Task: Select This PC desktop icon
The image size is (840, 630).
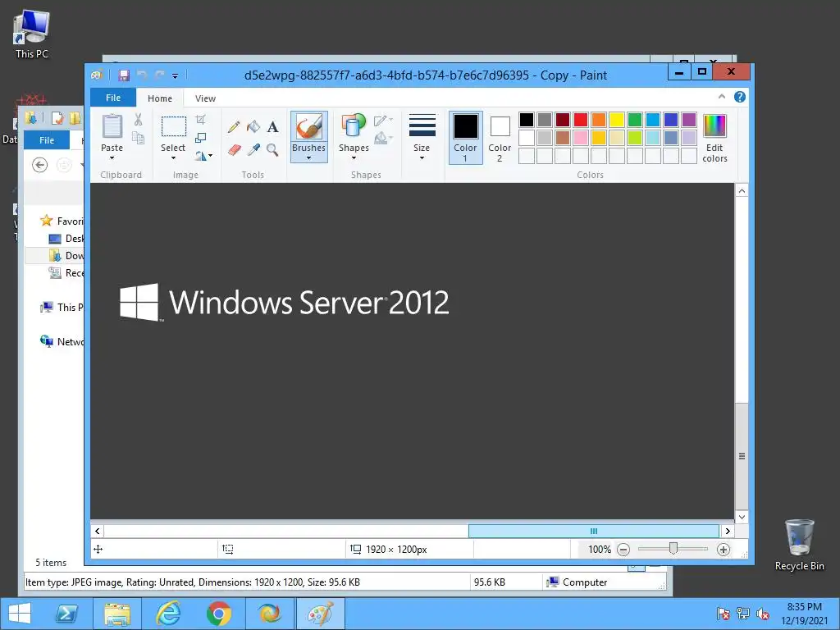Action: click(32, 34)
